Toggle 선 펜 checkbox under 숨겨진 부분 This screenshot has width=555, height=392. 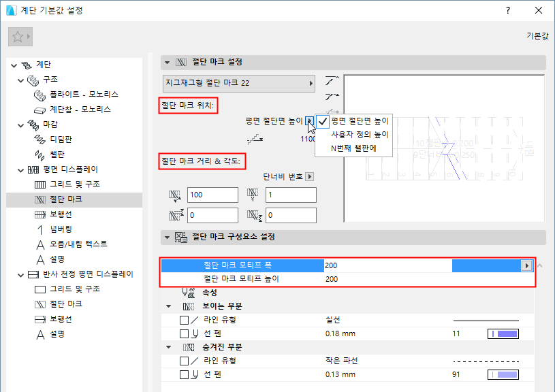pos(184,375)
